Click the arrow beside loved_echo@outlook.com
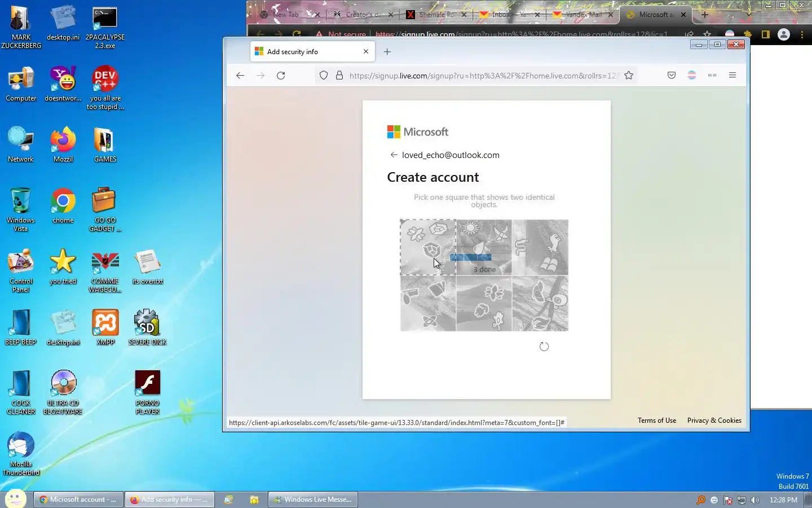 pos(394,155)
